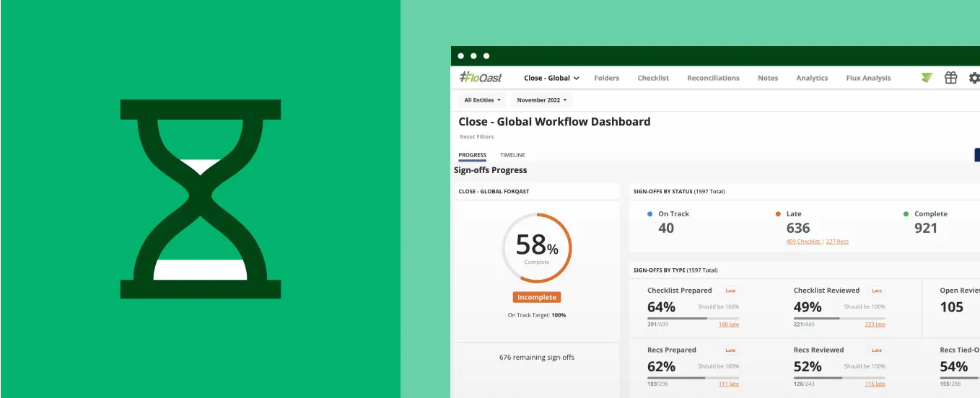Click the Checklist Prepared 64% progress bar

(x=693, y=318)
